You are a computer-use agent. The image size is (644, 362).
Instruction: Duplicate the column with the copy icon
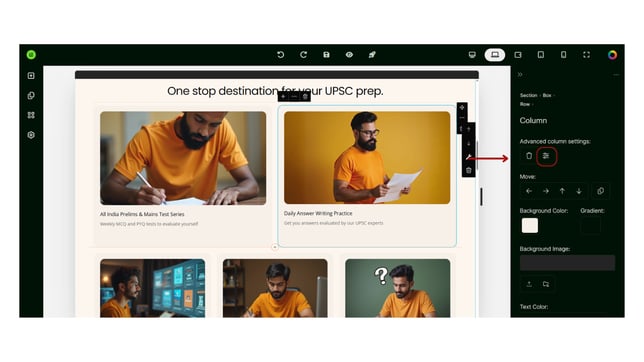600,191
